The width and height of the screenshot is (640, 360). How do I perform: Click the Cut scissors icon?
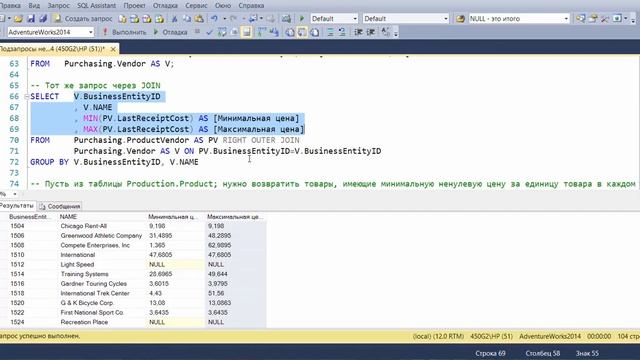coord(174,19)
